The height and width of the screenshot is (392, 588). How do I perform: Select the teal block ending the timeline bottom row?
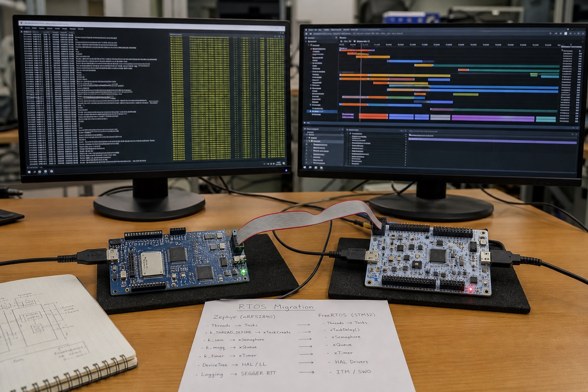pyautogui.click(x=546, y=119)
